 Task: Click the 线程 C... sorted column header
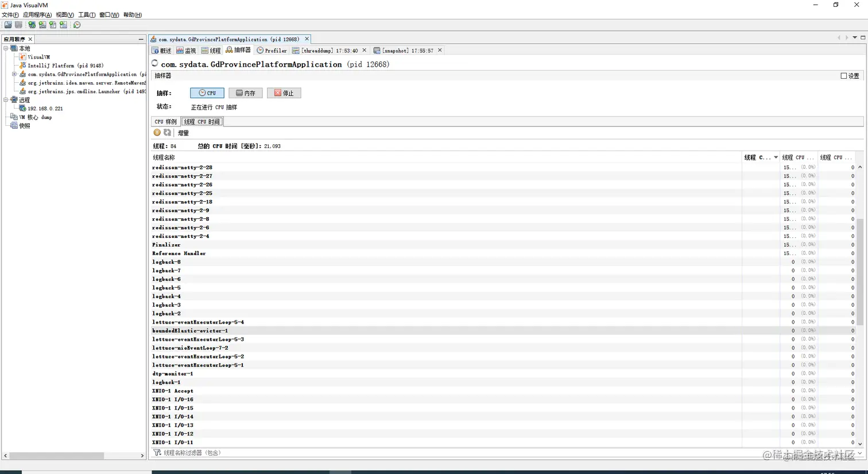point(761,157)
